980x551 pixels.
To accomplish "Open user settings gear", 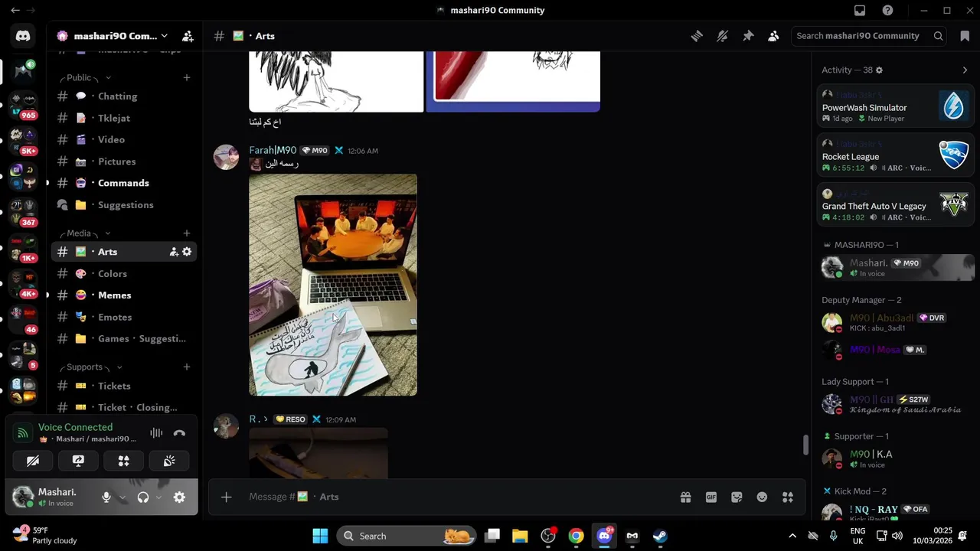I will [179, 497].
